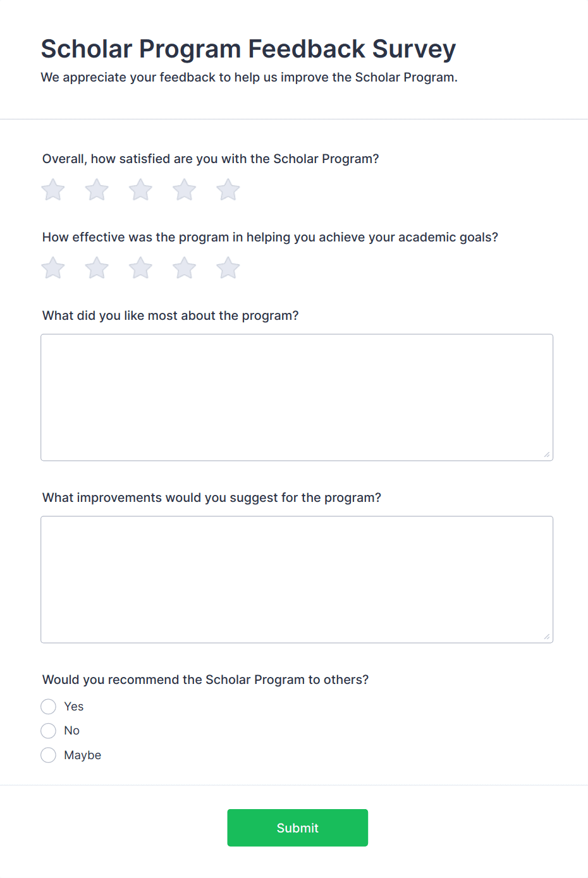Viewport: 588px width, 878px height.
Task: Select three stars for program effectiveness
Action: (x=140, y=268)
